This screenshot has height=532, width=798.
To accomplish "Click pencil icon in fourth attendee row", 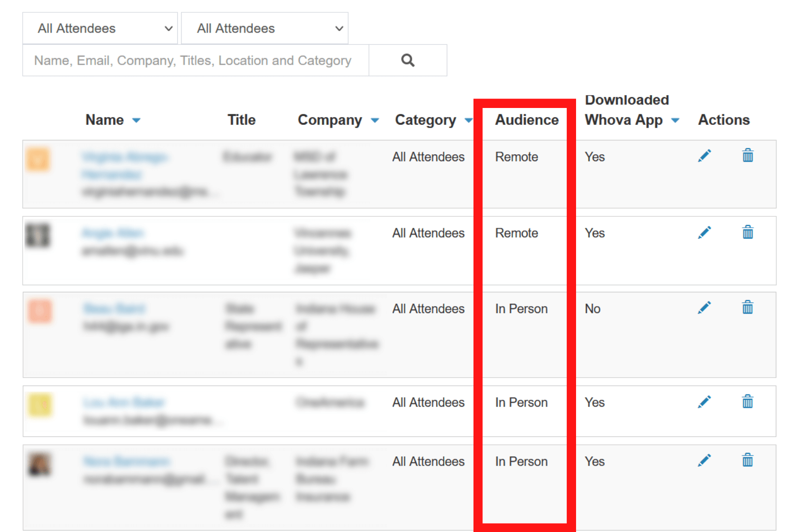I will tap(704, 402).
